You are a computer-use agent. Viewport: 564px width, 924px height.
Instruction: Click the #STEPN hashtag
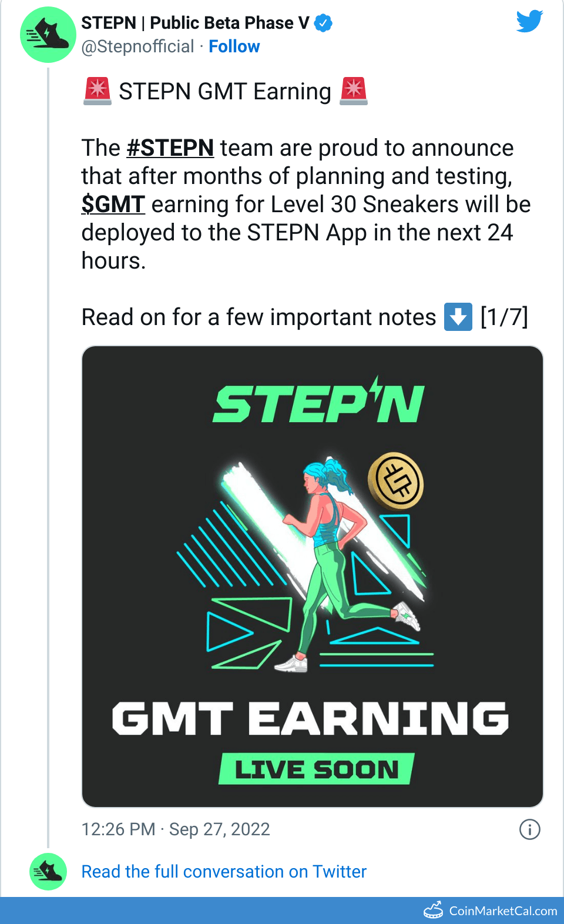[x=170, y=148]
